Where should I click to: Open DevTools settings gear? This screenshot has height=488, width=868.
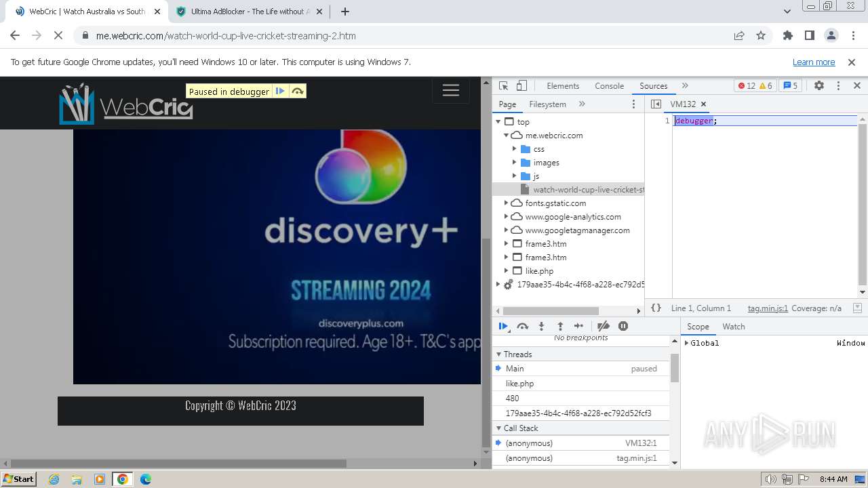[x=819, y=86]
